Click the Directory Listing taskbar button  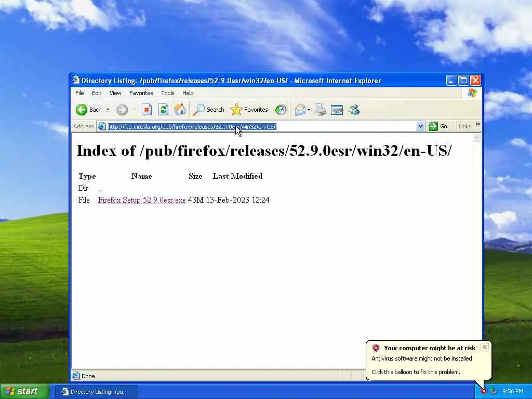pyautogui.click(x=96, y=392)
